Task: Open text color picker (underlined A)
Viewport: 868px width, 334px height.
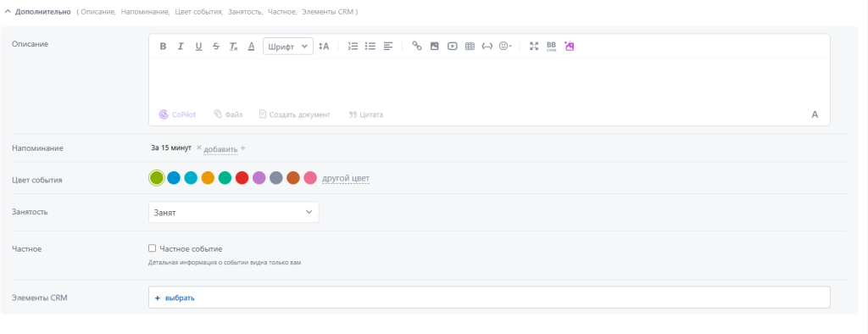Action: 251,47
